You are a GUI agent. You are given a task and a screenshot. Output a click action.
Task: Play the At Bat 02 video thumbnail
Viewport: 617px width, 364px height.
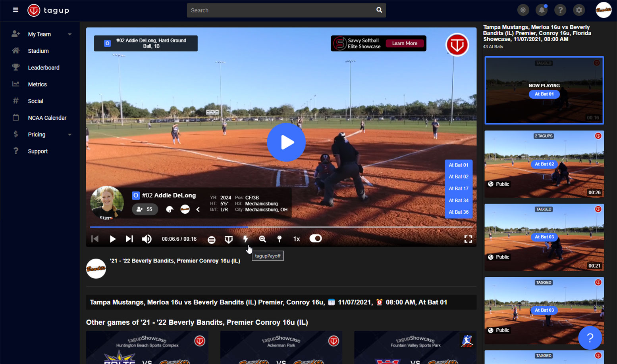544,164
